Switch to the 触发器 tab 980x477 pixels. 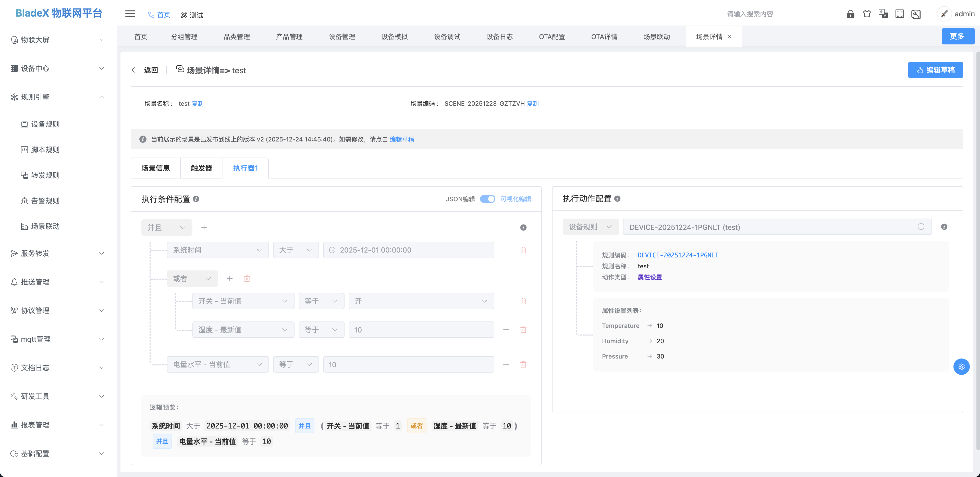coord(201,168)
